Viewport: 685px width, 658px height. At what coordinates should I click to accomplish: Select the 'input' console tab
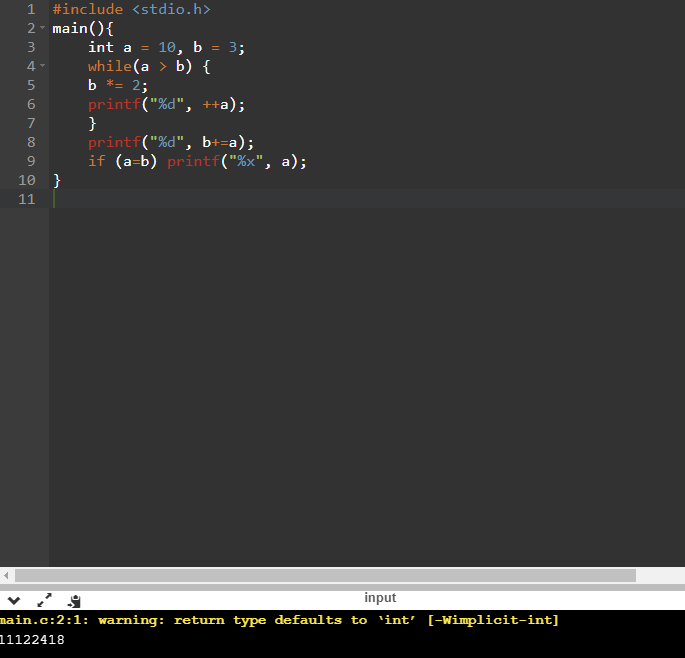[380, 597]
